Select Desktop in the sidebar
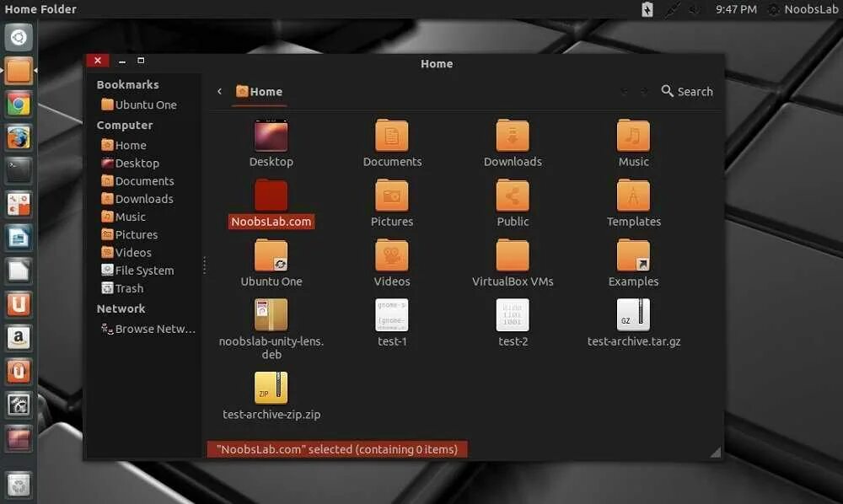Viewport: 843px width, 504px height. click(x=130, y=163)
